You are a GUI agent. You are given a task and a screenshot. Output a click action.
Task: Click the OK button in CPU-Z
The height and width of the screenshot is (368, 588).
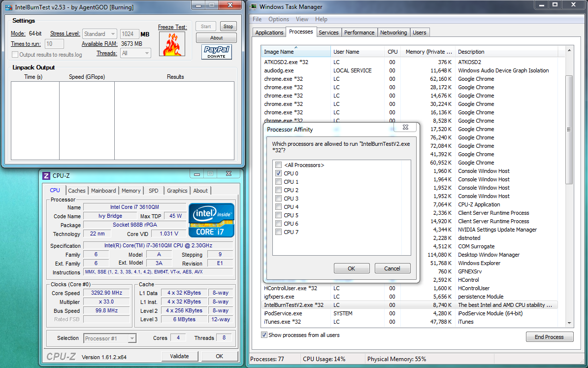click(x=220, y=356)
